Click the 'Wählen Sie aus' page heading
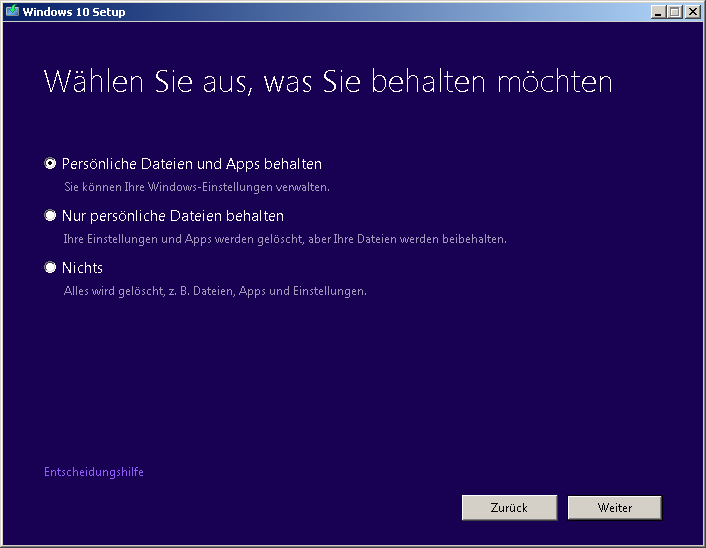 [328, 82]
